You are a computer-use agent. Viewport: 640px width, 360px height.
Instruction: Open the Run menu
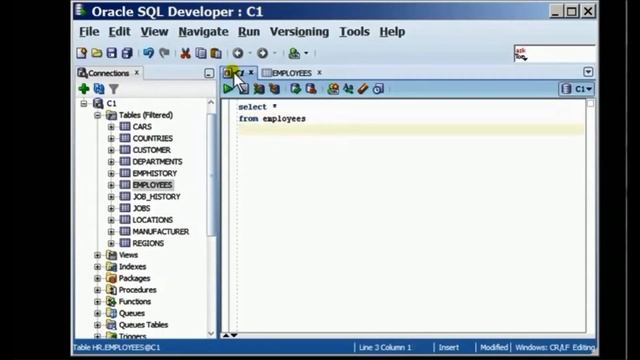point(249,31)
